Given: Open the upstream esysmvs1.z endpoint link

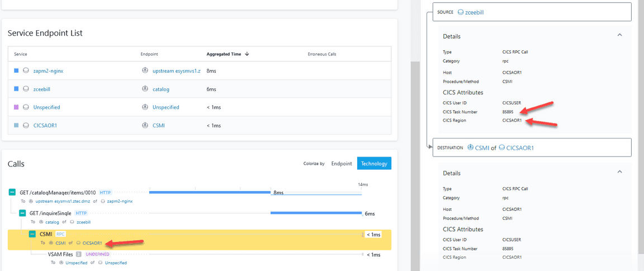Looking at the screenshot, I should coord(177,71).
